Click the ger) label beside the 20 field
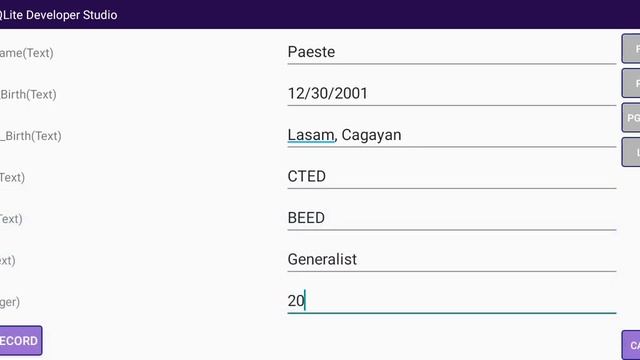Image resolution: width=640 pixels, height=360 pixels. 10,302
